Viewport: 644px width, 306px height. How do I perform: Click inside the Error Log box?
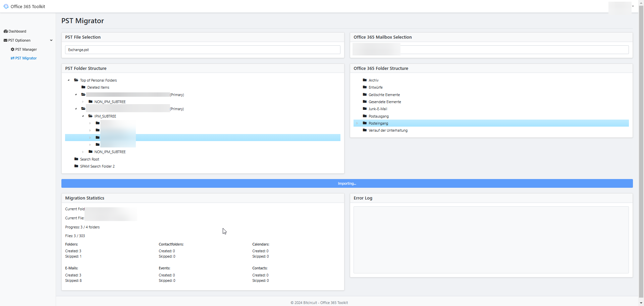(x=491, y=240)
